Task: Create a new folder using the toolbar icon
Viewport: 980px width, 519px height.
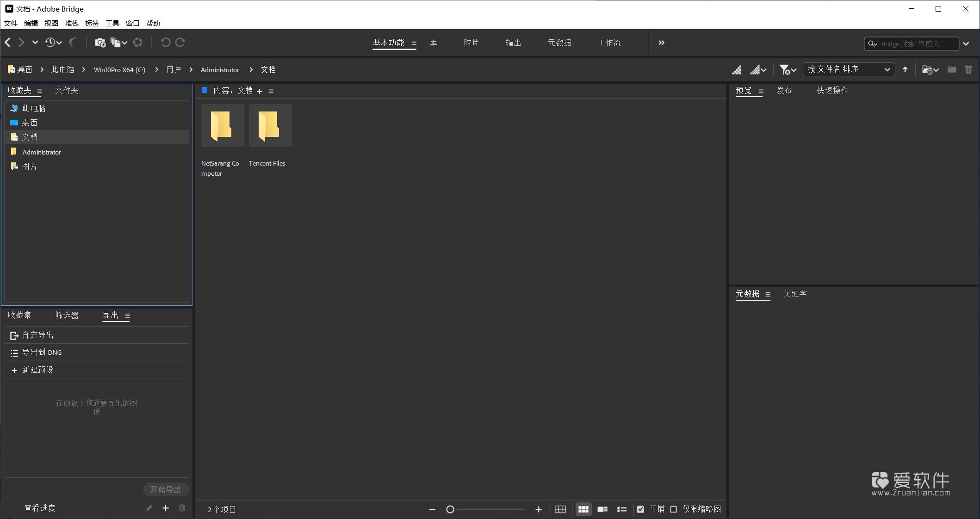Action: click(951, 69)
